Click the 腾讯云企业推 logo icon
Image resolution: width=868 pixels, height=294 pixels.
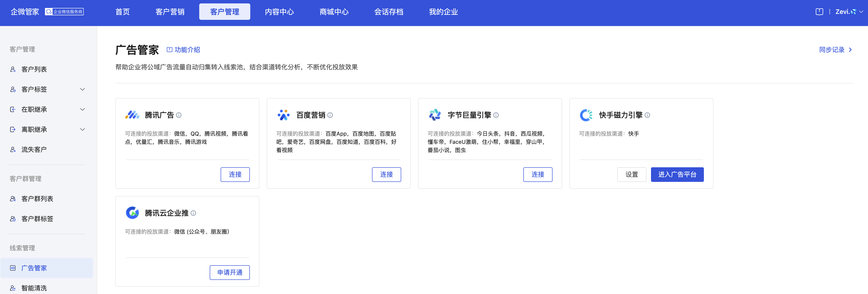(132, 213)
